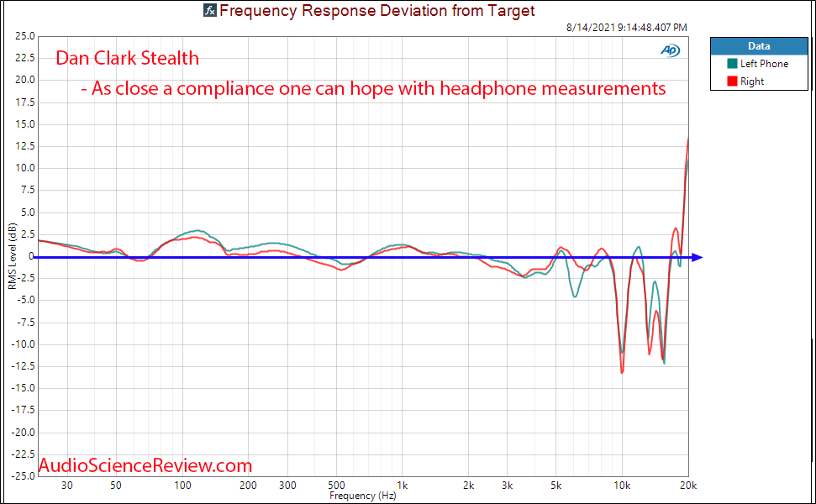Click the 200 Hz x-axis tick label
The height and width of the screenshot is (504, 816).
tap(248, 486)
